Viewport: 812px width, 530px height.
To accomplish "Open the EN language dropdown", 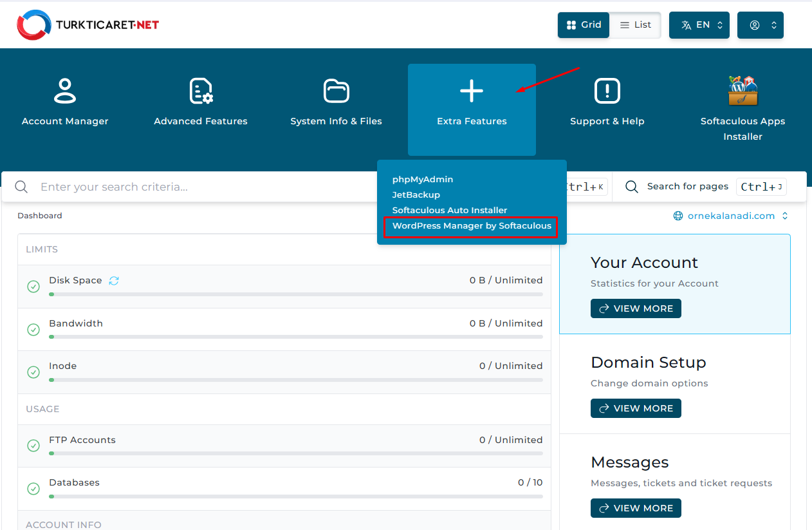I will pos(699,25).
